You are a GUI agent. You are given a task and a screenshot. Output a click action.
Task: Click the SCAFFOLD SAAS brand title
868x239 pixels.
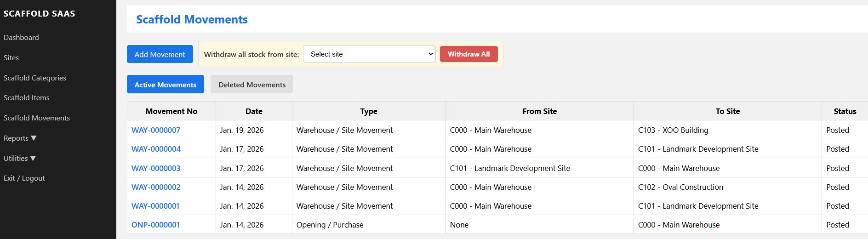click(x=40, y=14)
